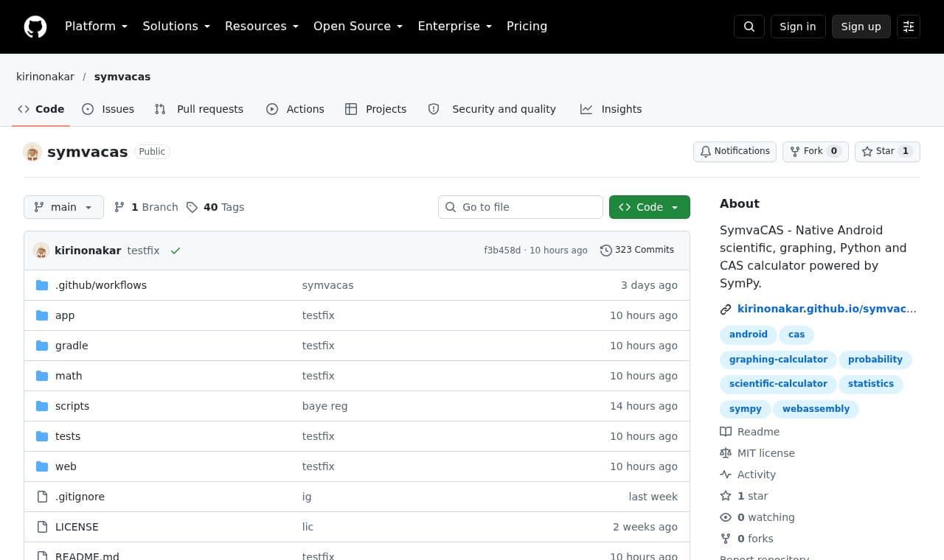This screenshot has width=944, height=560.
Task: Click the Go to file search field
Action: pos(521,207)
